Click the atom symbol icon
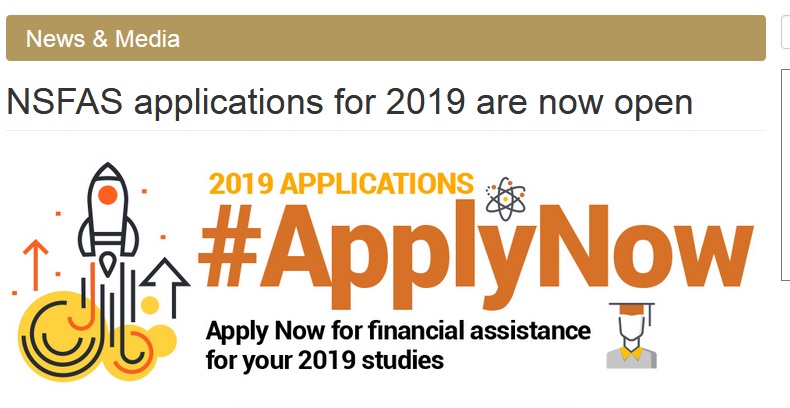This screenshot has width=790, height=408. click(x=504, y=198)
